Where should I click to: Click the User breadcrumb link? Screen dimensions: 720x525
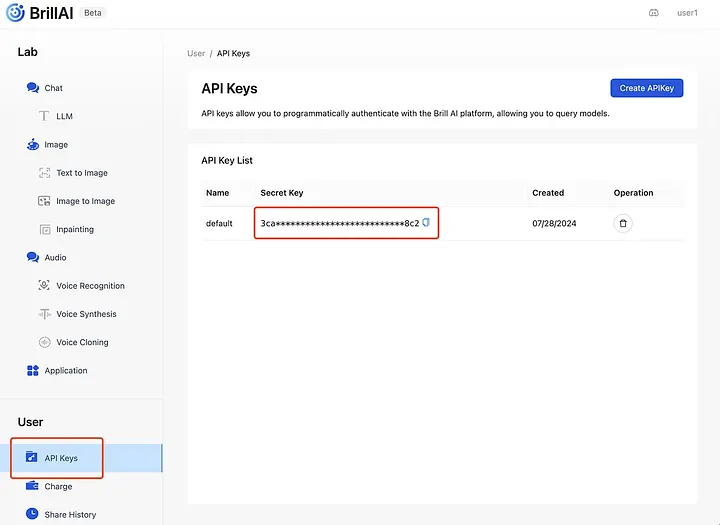[x=196, y=53]
